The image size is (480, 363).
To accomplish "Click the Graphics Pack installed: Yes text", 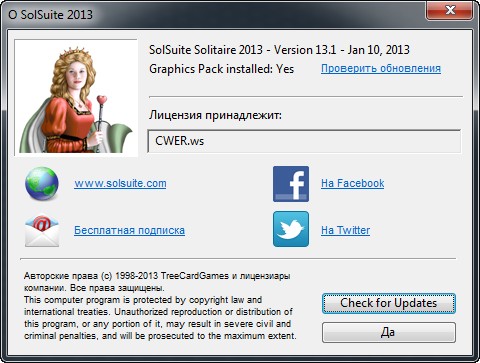I will click(x=222, y=69).
